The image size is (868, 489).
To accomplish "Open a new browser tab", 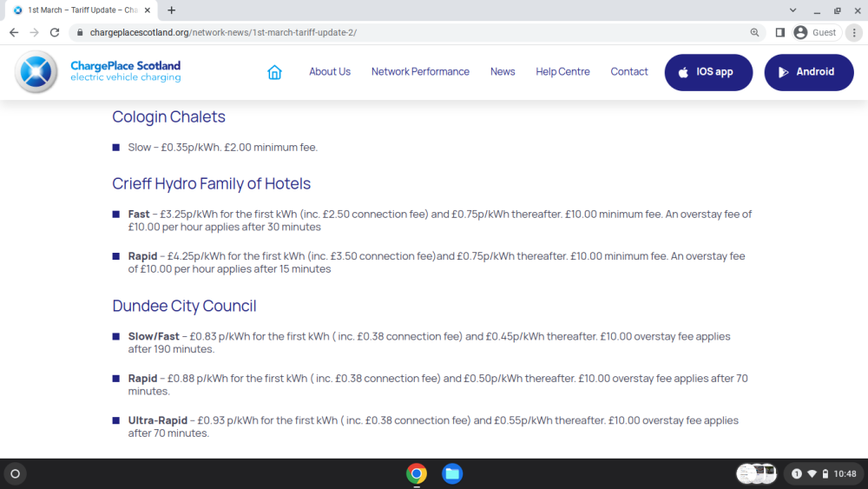I will pos(172,10).
